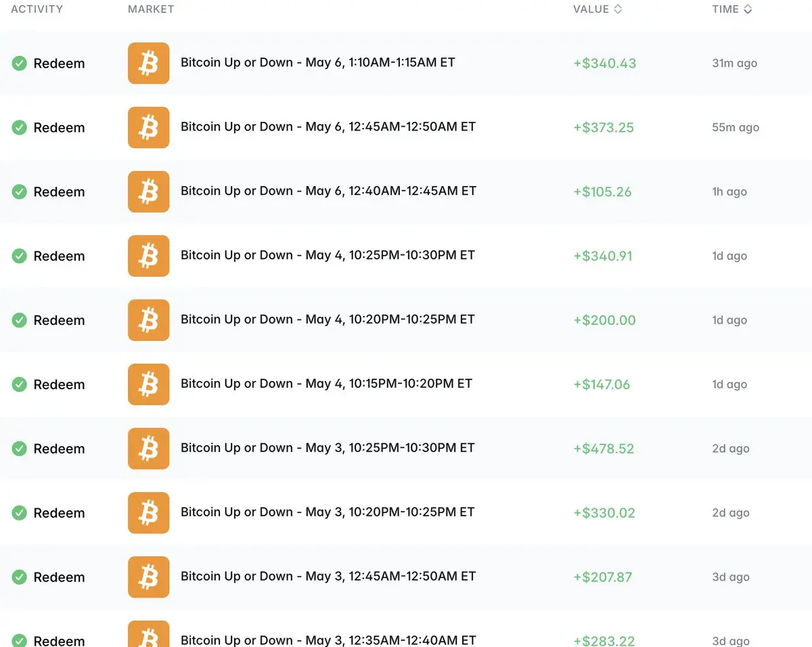Screen dimensions: 812x647
Task: Click green checkmark in the +$373.25 redeem row
Action: (x=20, y=127)
